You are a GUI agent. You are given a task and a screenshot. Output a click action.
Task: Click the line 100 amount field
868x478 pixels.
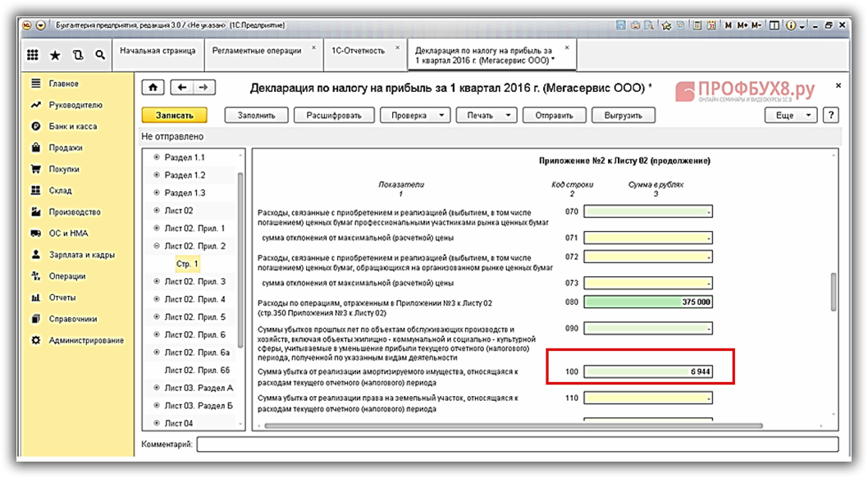pyautogui.click(x=647, y=372)
